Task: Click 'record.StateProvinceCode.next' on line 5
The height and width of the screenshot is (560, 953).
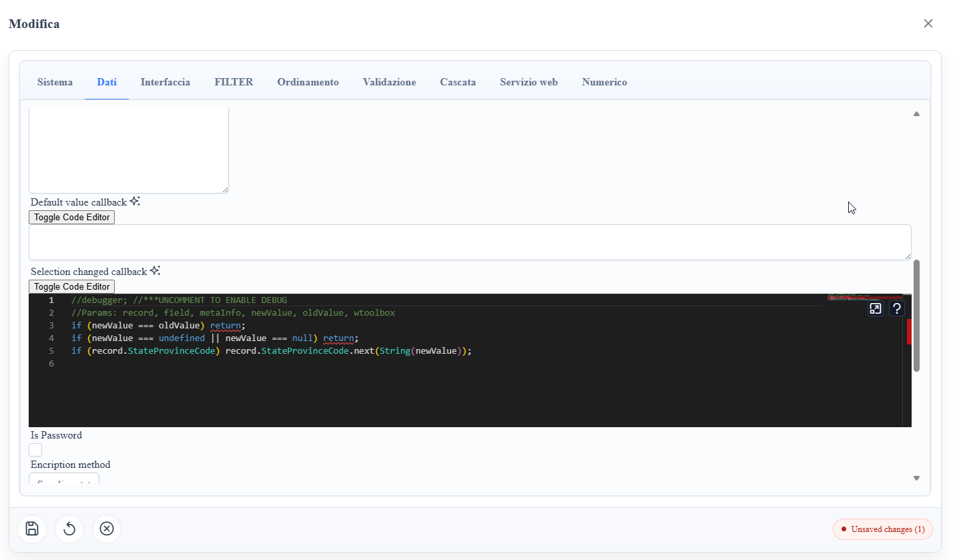Action: 300,351
